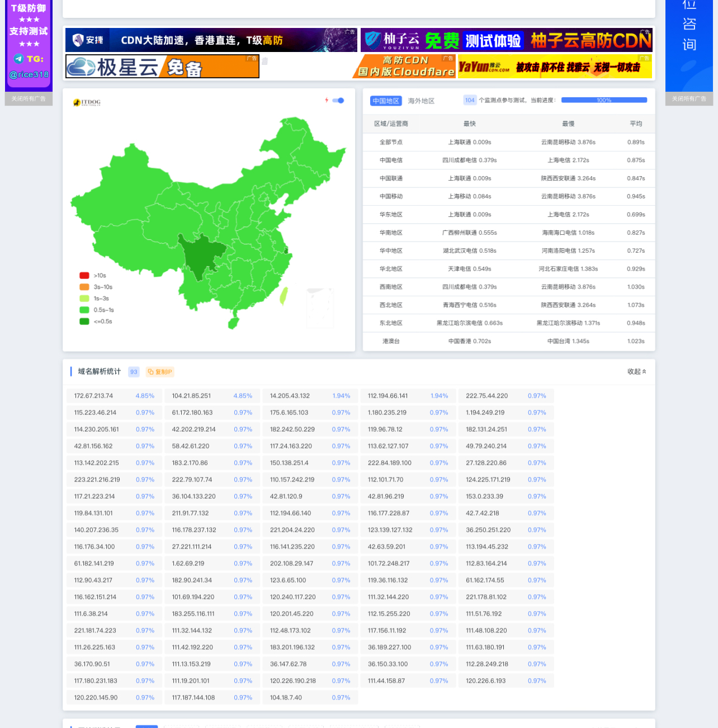Click the 93 count badge
The height and width of the screenshot is (728, 718).
[134, 372]
